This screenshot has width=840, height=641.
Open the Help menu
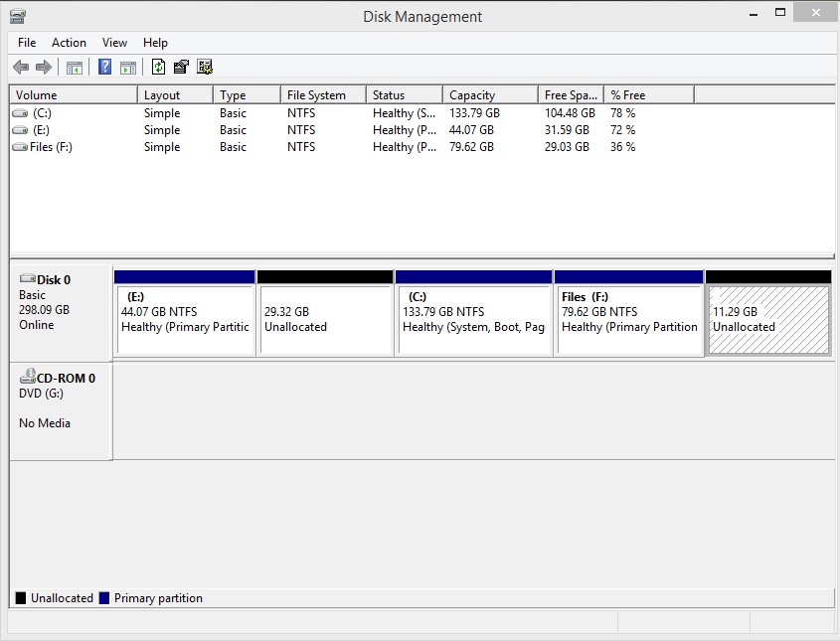155,43
